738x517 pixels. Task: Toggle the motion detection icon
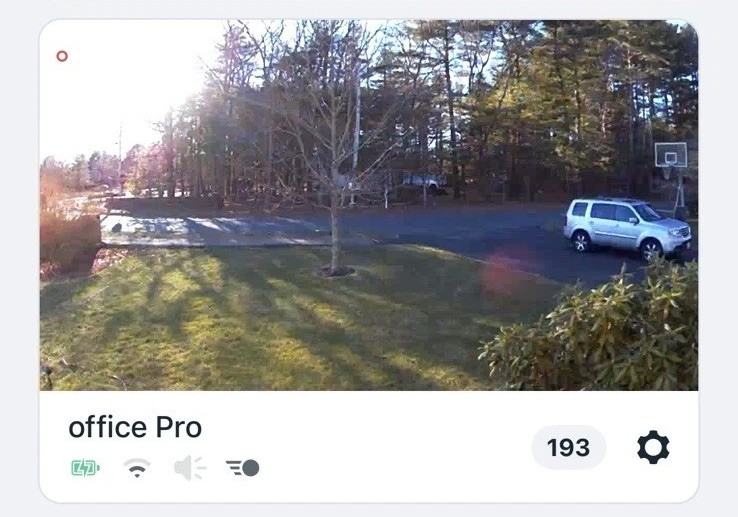click(x=242, y=468)
